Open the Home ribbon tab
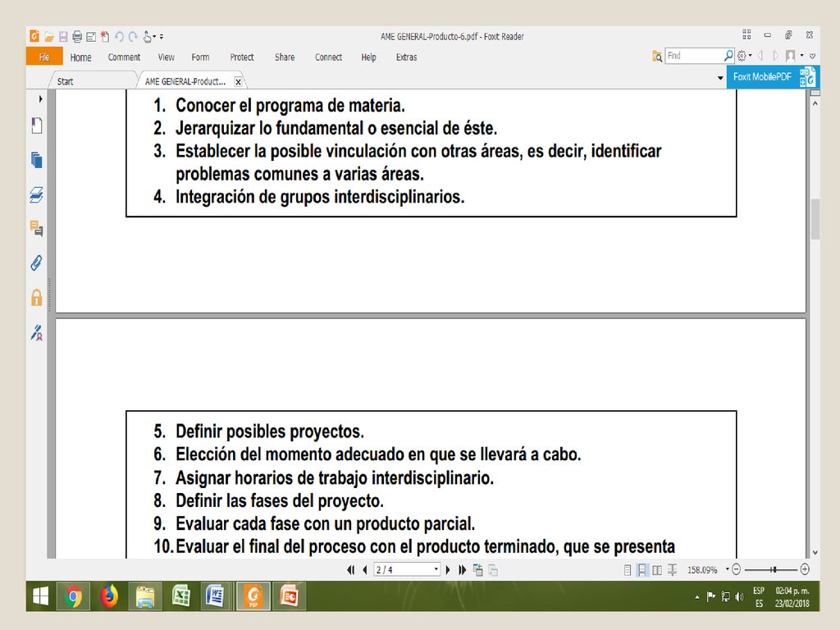Viewport: 840px width, 630px height. coord(81,57)
